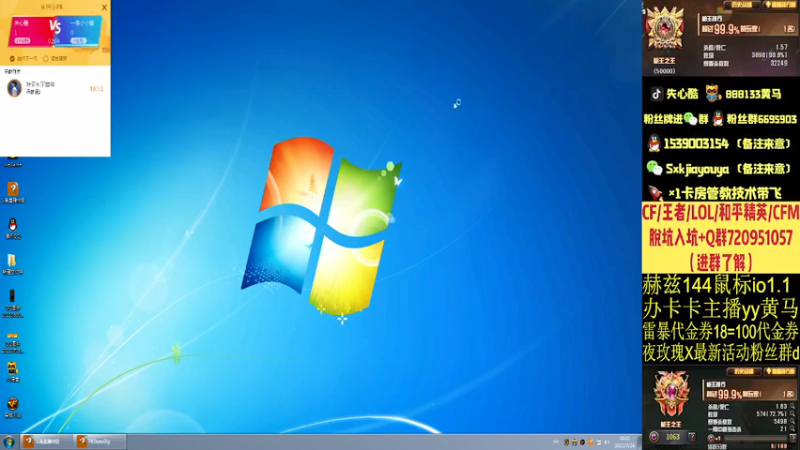Click the 雷暴代金券18=100代金券 text line
Viewport: 800px width, 450px height.
click(x=720, y=331)
